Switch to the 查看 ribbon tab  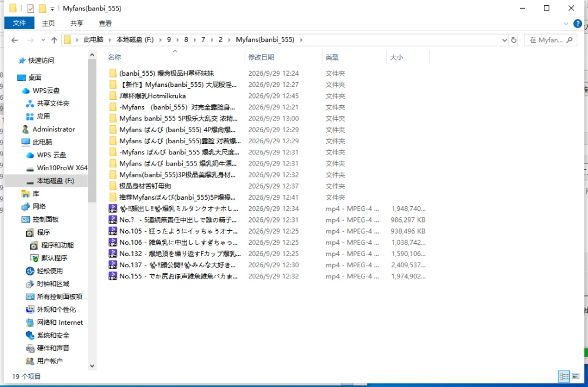pyautogui.click(x=105, y=23)
